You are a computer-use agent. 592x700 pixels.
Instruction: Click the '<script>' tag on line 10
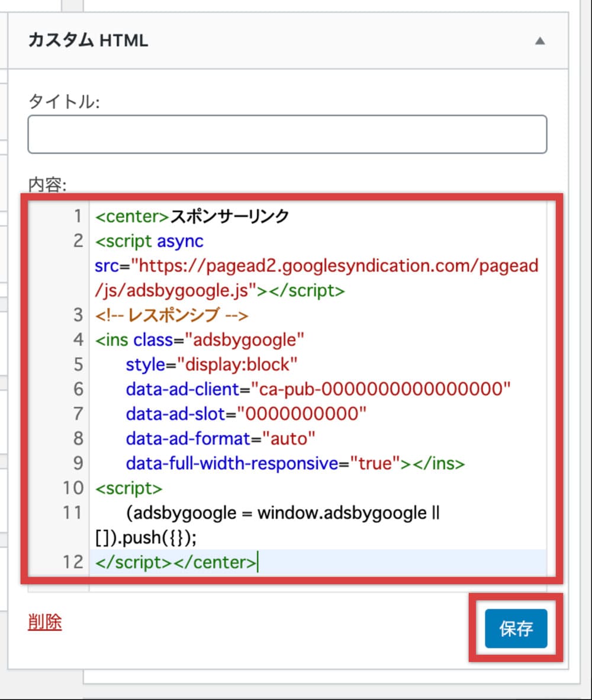pos(129,489)
